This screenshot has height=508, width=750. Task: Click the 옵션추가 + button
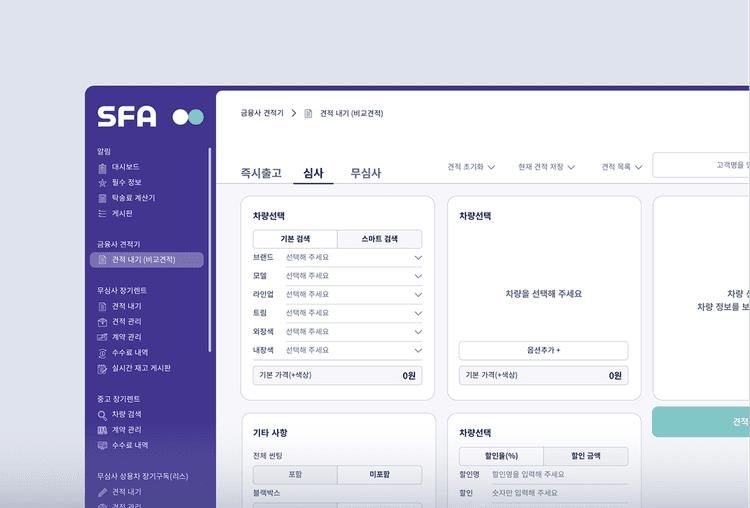coord(543,351)
